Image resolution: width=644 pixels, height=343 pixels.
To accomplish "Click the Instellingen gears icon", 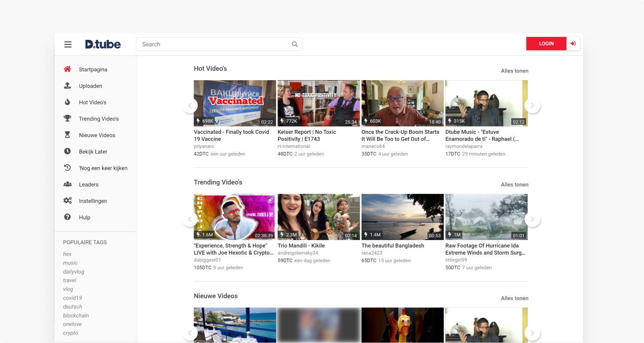I will pyautogui.click(x=67, y=201).
